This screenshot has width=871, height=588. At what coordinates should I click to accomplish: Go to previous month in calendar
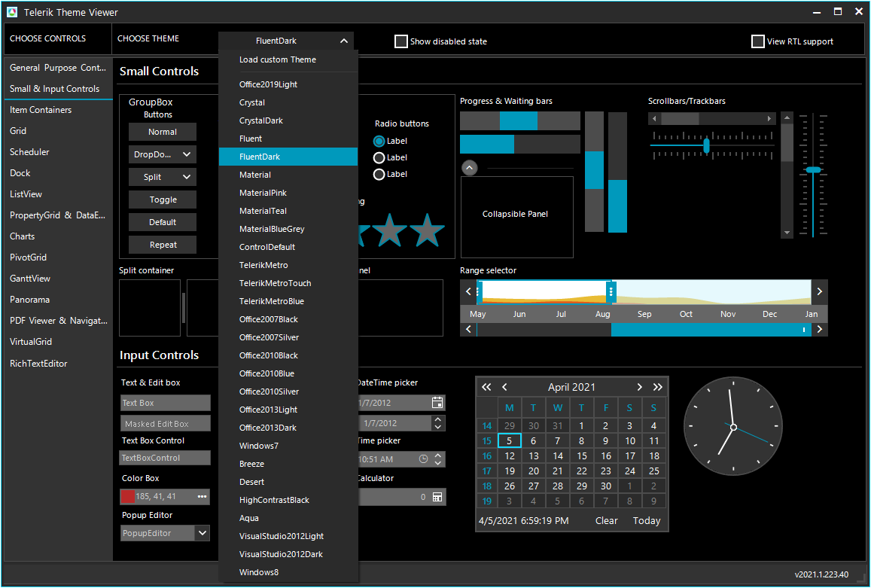point(504,387)
